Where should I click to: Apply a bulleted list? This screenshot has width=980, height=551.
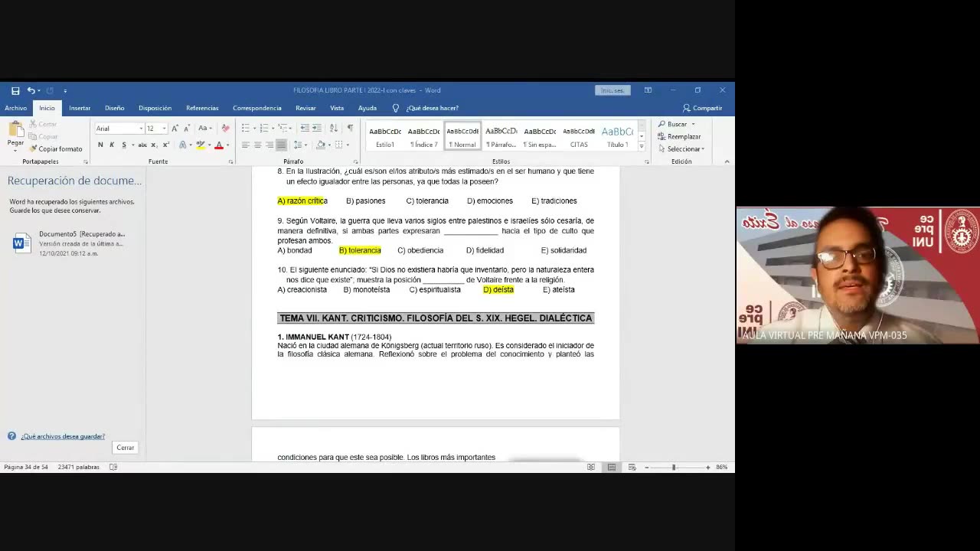[246, 129]
